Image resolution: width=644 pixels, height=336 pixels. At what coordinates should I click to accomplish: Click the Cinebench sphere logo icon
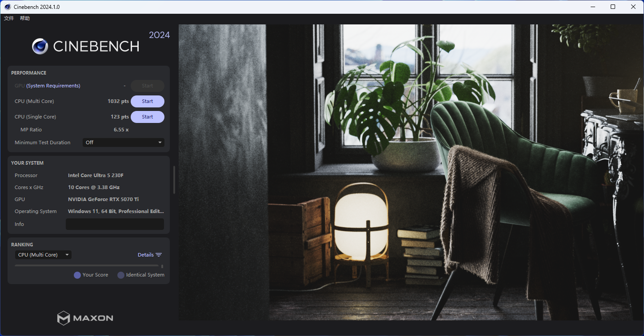(40, 46)
